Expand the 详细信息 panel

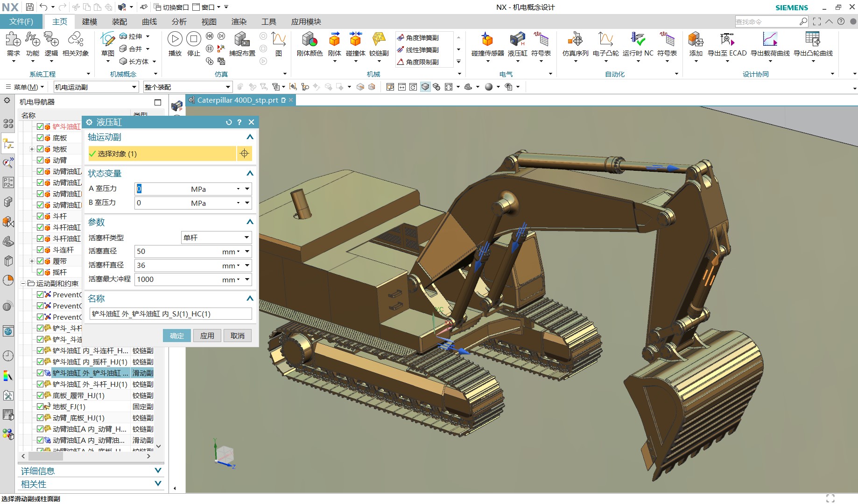click(158, 471)
